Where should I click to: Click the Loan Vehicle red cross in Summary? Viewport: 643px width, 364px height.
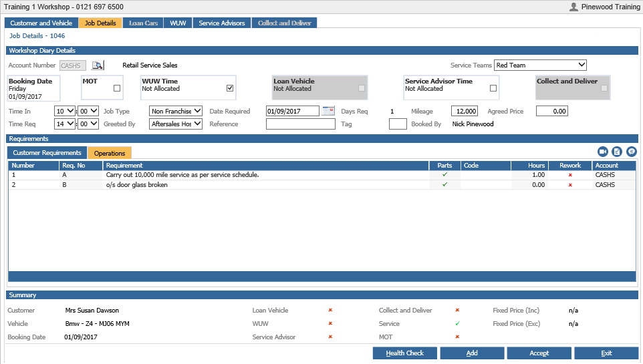click(x=330, y=311)
